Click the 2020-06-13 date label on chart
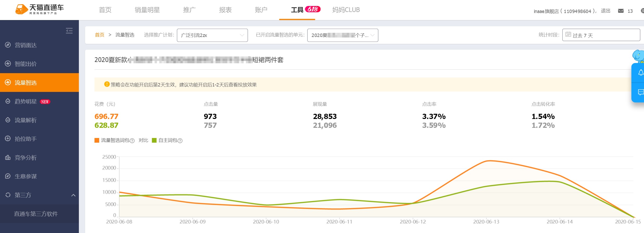 (x=486, y=222)
